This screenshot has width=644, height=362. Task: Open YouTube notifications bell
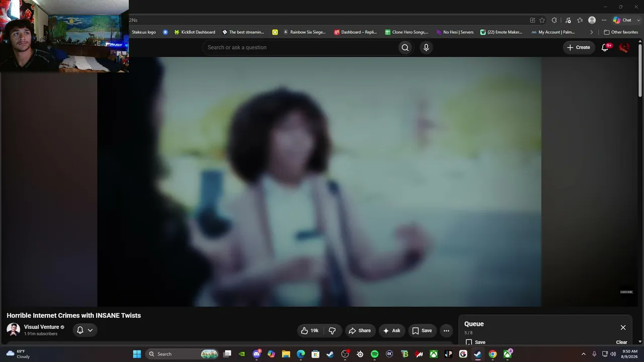pos(605,47)
